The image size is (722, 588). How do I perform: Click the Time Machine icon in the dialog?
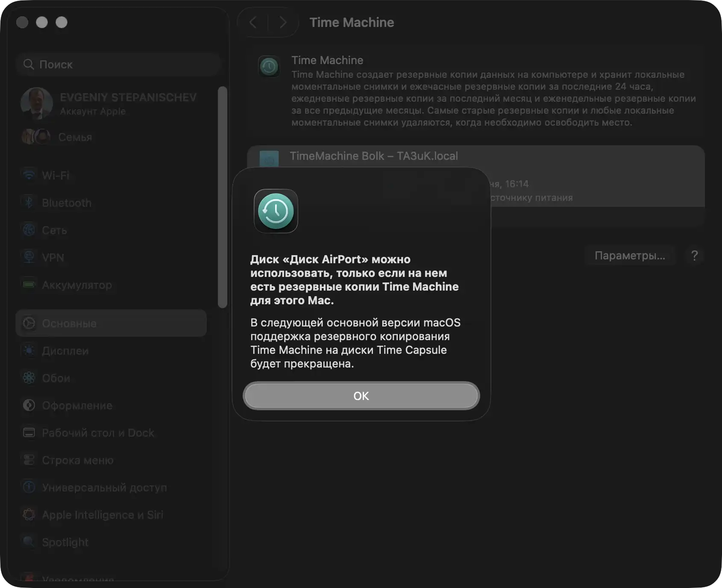coord(276,211)
